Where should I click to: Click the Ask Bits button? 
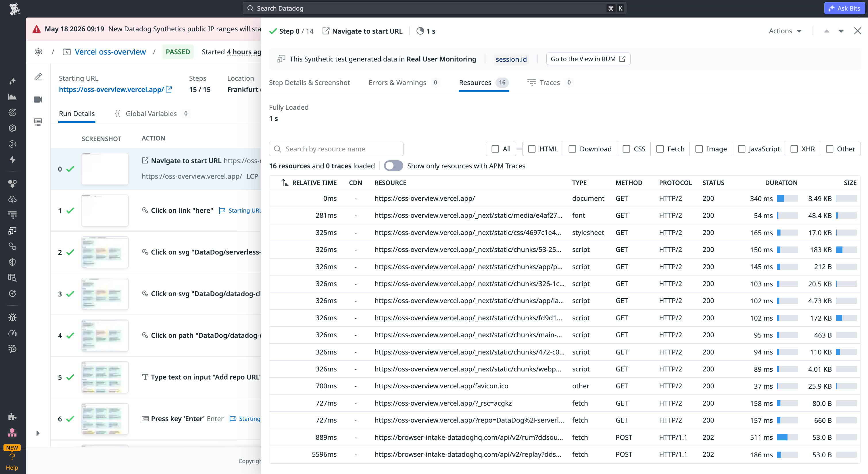[844, 8]
